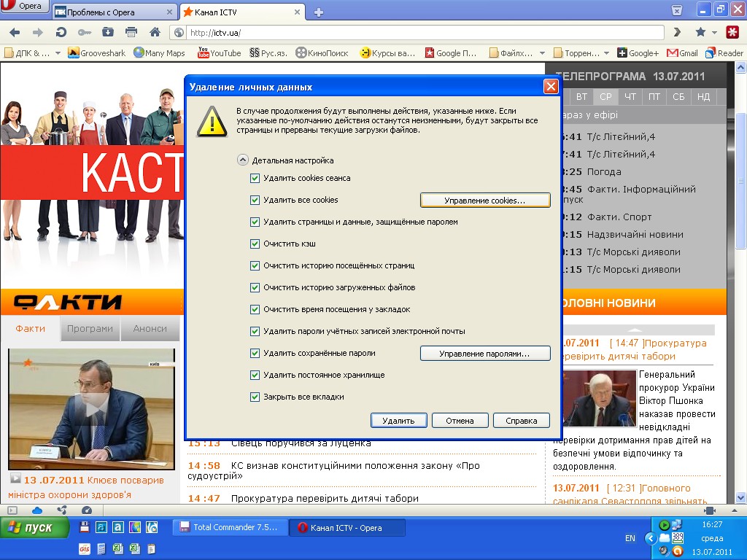Toggle the 'Очистить кэш' checkbox
Viewport: 747px width, 560px height.
(x=255, y=244)
